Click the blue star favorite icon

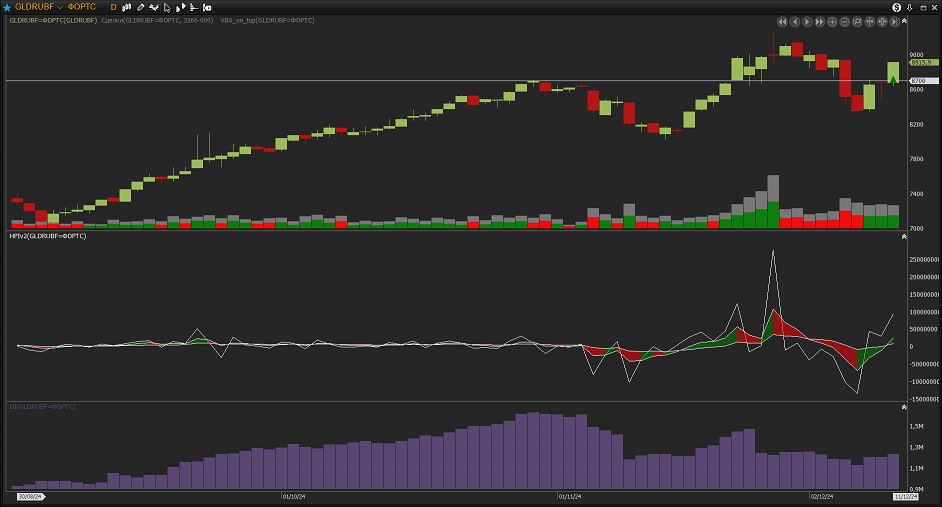click(7, 7)
